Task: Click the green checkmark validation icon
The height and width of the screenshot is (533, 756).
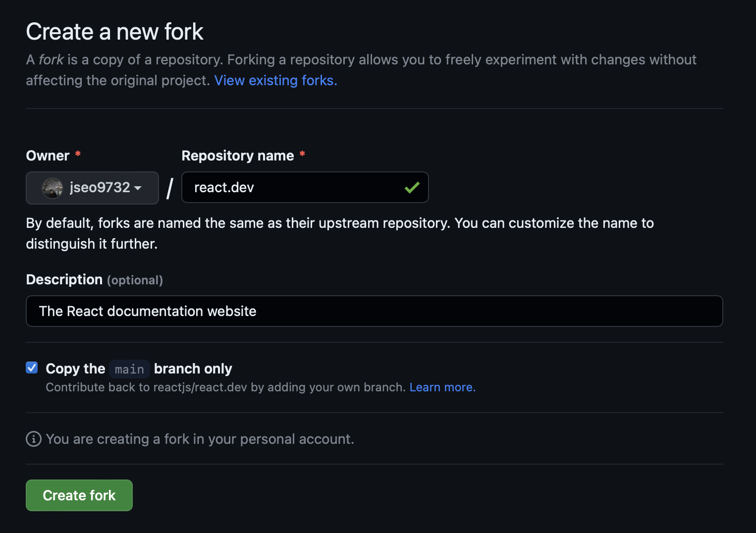Action: point(412,187)
